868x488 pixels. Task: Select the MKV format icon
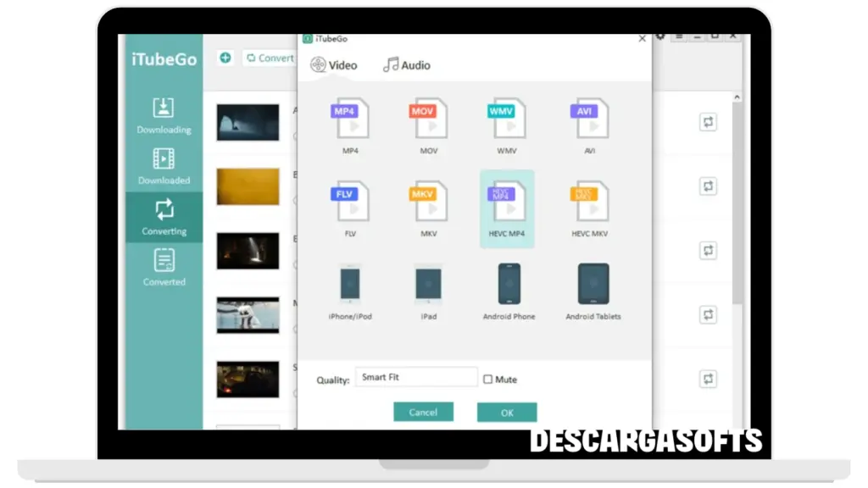(x=428, y=202)
